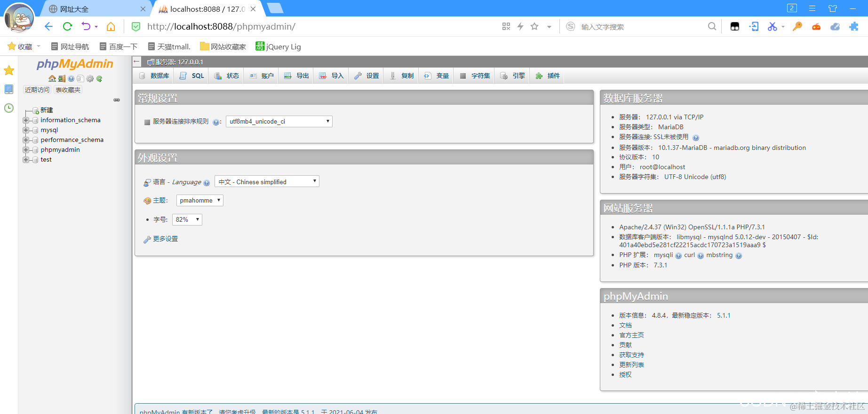Open the pmahomme theme dropdown
Image resolution: width=868 pixels, height=414 pixels.
point(199,200)
